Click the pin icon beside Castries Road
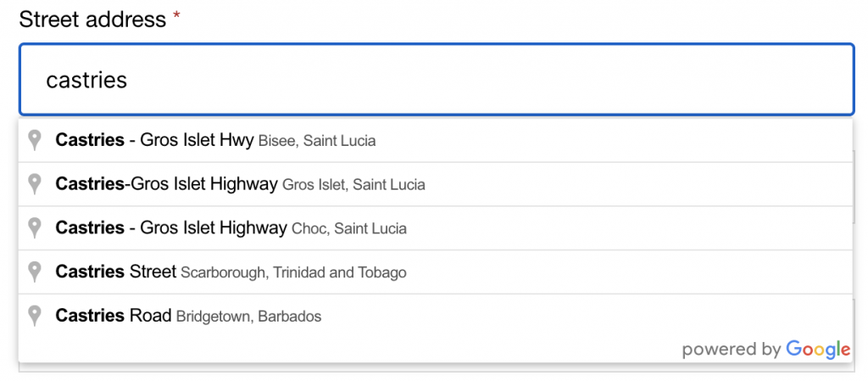 click(x=35, y=317)
